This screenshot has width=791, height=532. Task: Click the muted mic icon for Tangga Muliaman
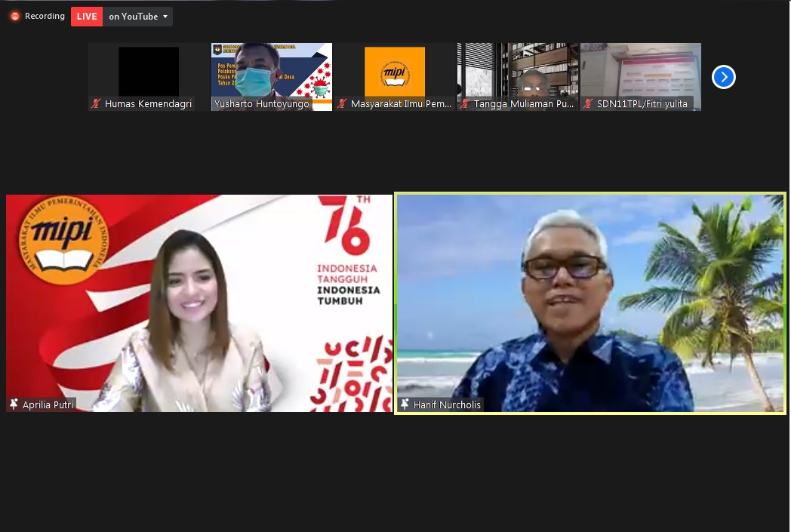[x=466, y=104]
